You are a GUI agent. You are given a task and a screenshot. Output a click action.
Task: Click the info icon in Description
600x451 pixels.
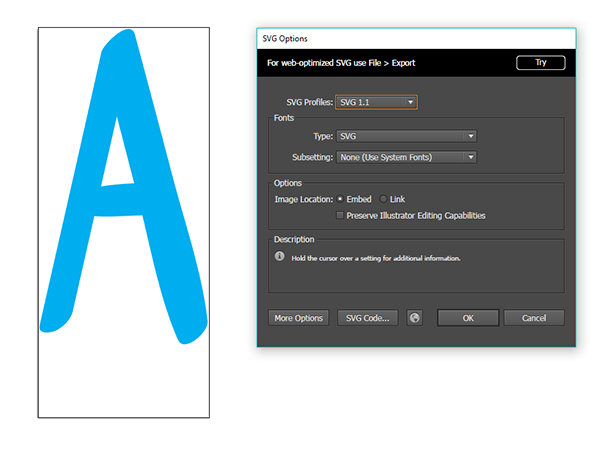pyautogui.click(x=280, y=256)
